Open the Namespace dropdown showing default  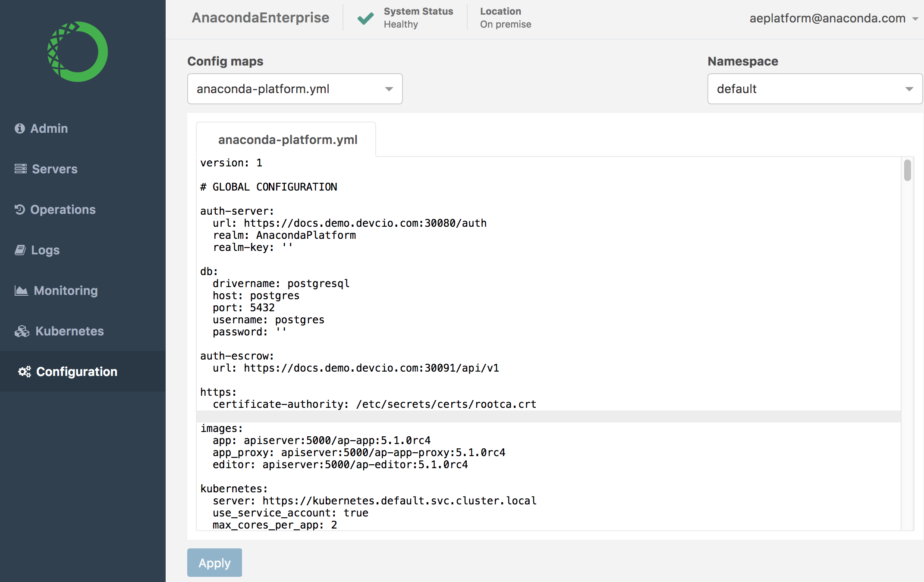(814, 89)
